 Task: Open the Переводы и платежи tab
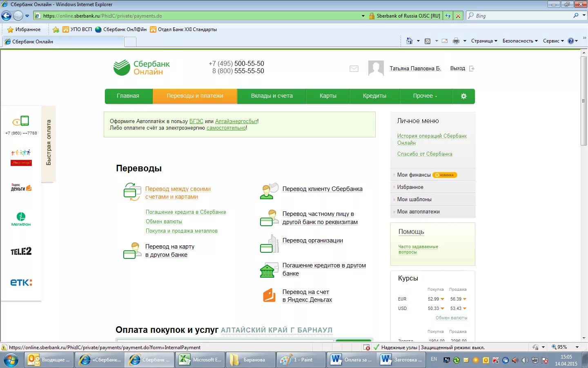195,96
